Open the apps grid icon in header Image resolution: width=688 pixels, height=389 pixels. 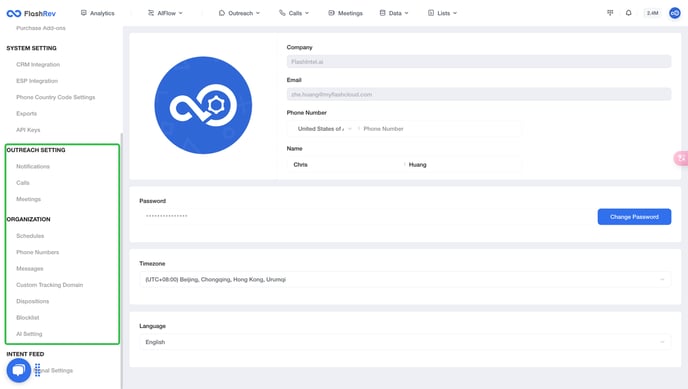[610, 13]
